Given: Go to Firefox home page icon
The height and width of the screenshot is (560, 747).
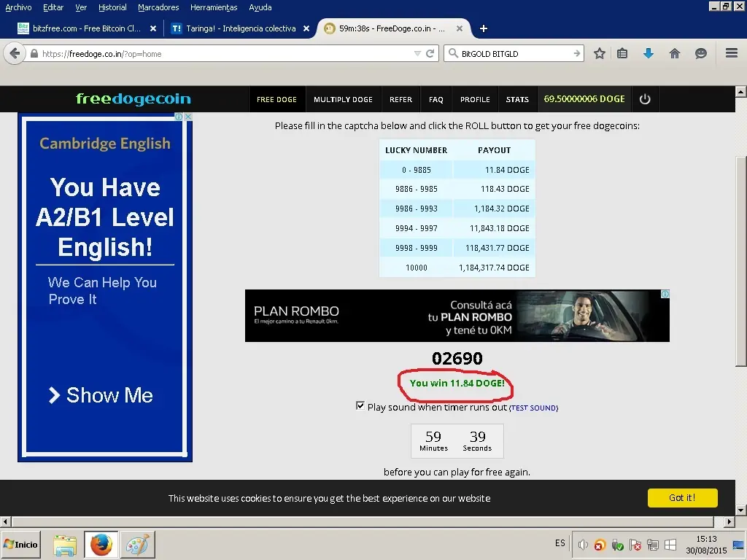Looking at the screenshot, I should point(675,53).
